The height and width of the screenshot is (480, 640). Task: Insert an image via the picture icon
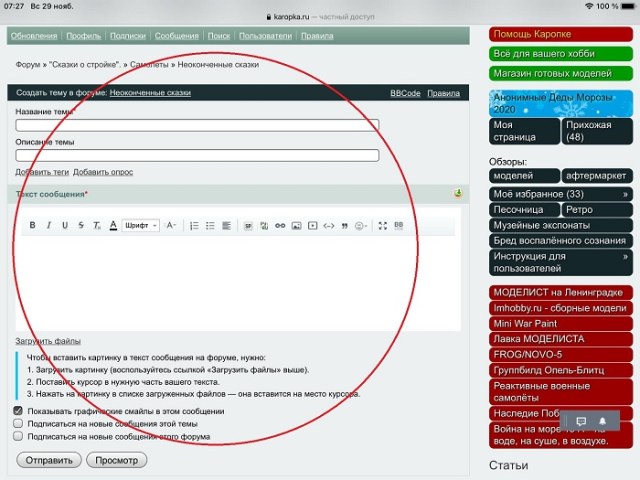(x=296, y=226)
